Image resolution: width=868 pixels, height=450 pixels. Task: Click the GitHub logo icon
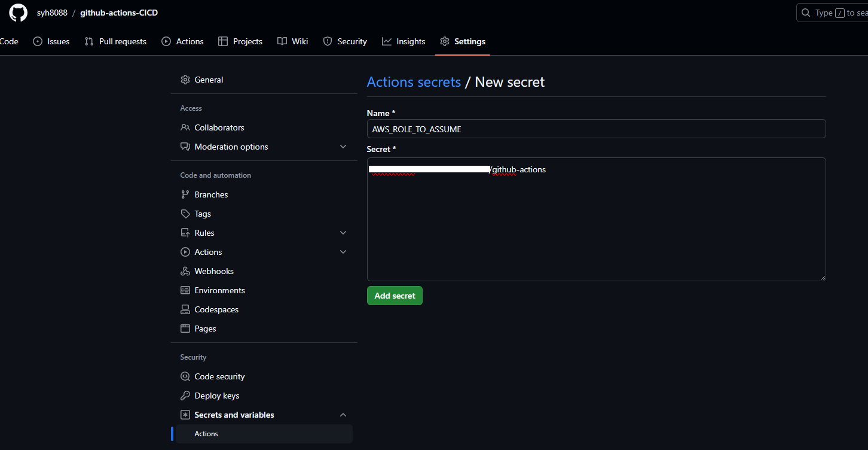18,13
